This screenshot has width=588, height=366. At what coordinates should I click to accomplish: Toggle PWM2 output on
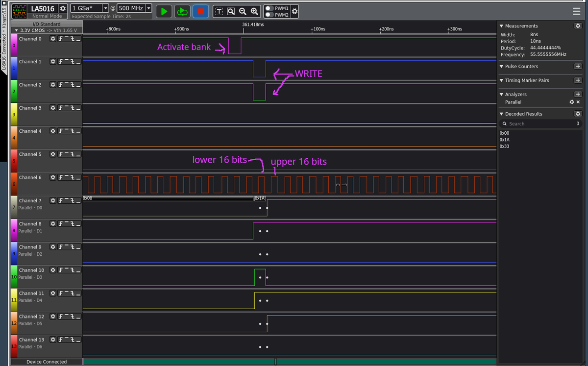click(x=269, y=14)
